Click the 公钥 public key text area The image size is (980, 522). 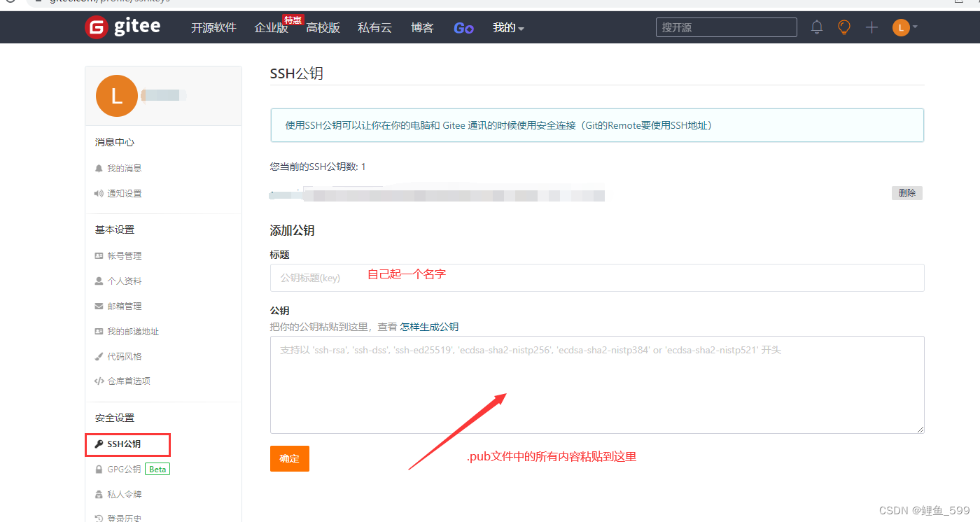597,385
